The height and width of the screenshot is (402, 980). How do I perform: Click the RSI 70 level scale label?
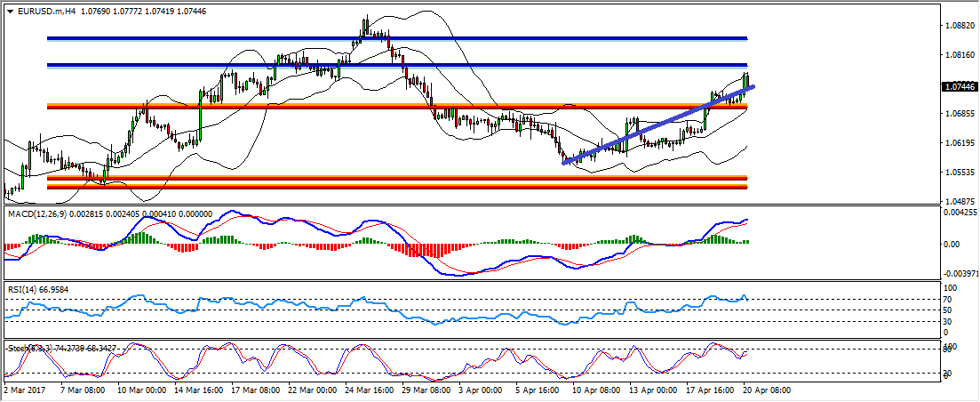click(949, 299)
